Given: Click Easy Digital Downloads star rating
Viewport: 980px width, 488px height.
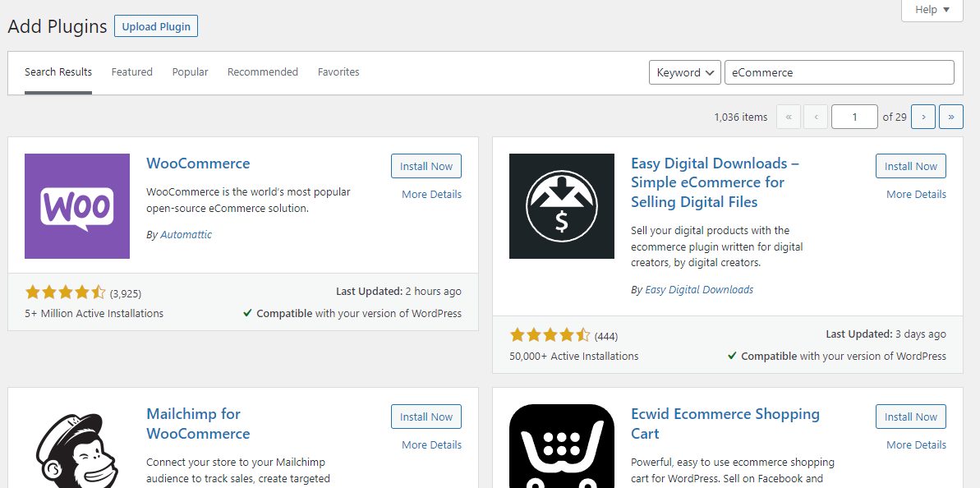Looking at the screenshot, I should (550, 335).
